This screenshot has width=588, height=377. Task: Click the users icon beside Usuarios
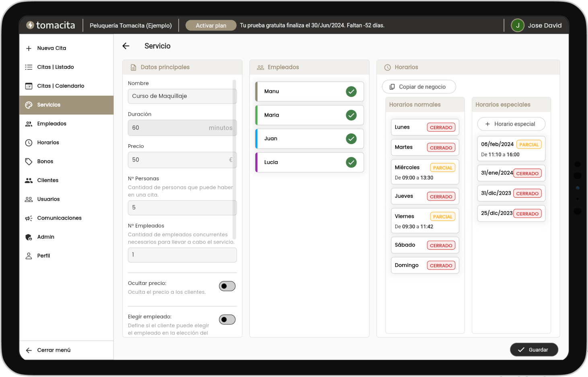point(29,199)
